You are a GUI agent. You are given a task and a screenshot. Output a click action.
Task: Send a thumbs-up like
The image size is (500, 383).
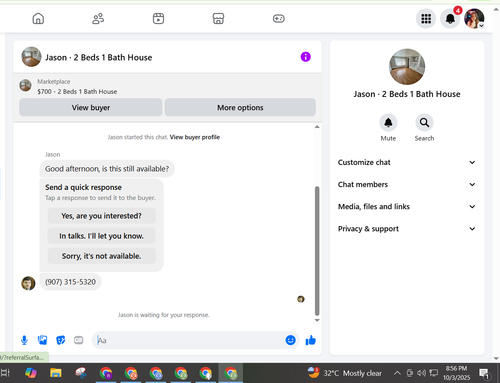(311, 340)
